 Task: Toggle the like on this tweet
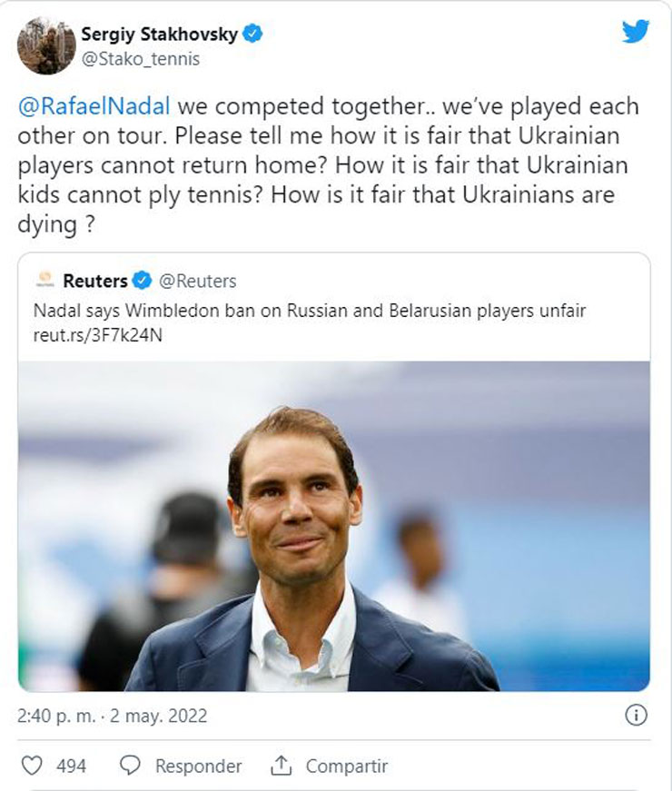32,765
